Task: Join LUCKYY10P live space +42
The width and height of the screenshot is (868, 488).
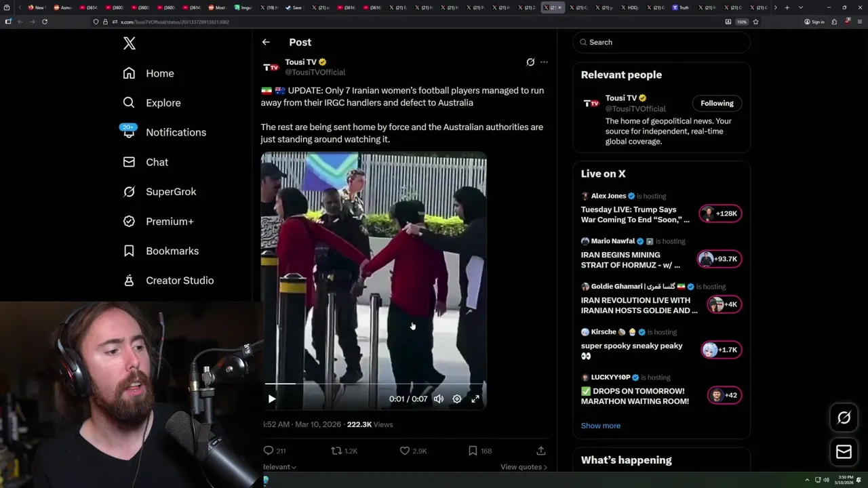Action: (724, 395)
